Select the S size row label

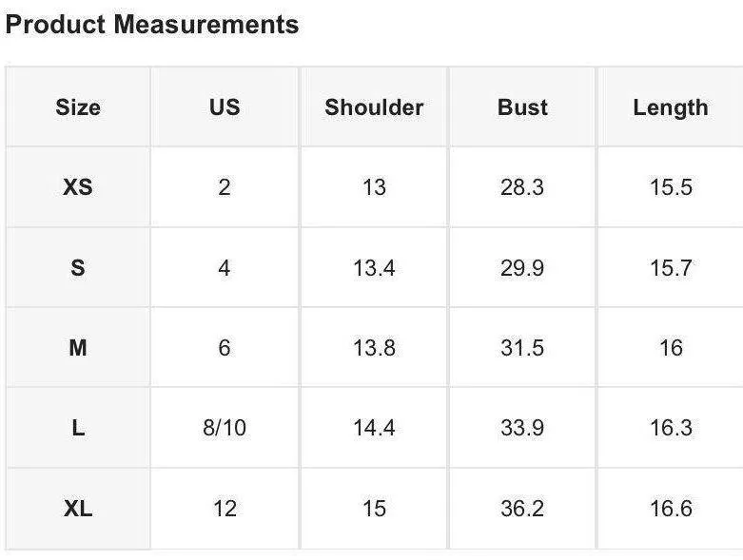point(78,268)
